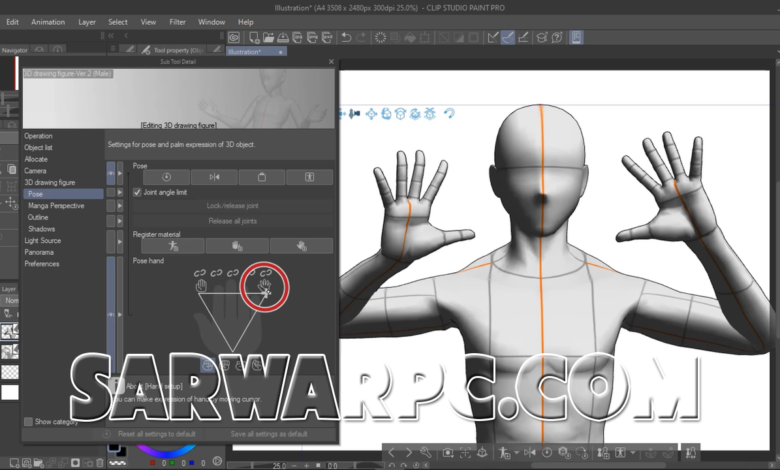The image size is (780, 470).
Task: Click focus on editing target icon
Action: pyautogui.click(x=465, y=453)
